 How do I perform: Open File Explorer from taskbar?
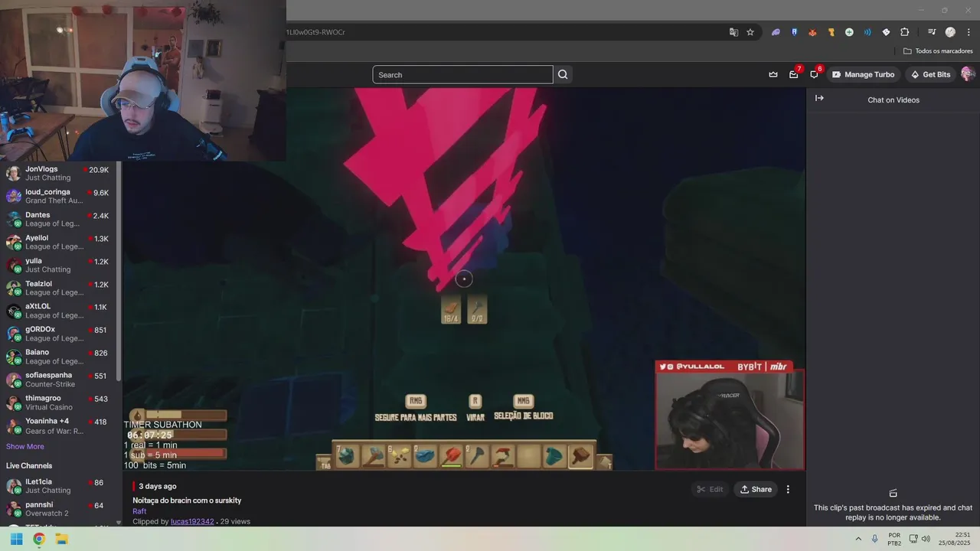pos(62,539)
